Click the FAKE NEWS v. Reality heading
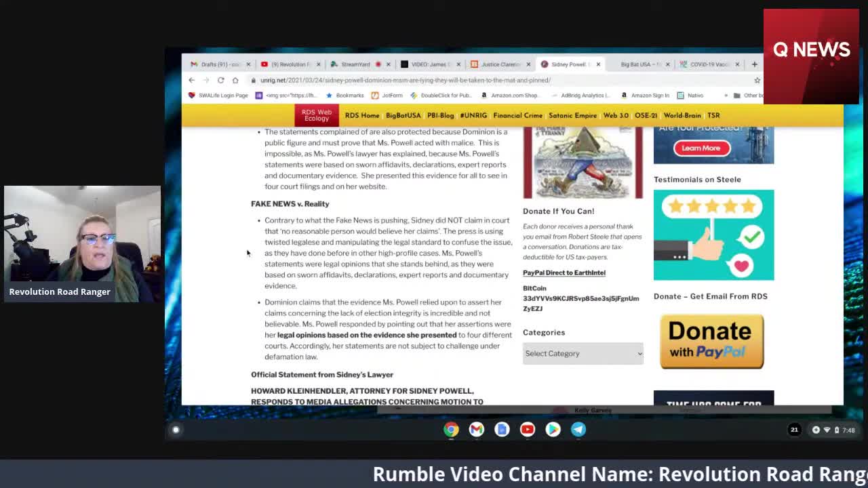Viewport: 868px width, 488px height. click(x=290, y=203)
